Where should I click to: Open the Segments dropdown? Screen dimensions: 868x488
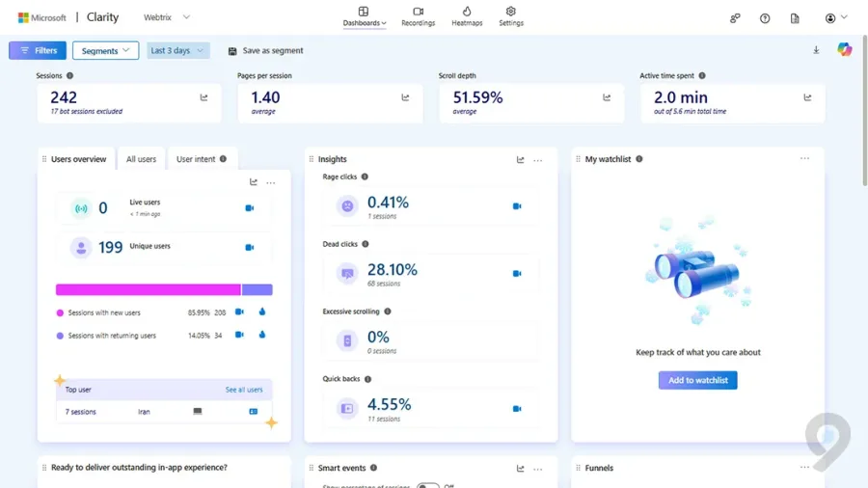[105, 51]
